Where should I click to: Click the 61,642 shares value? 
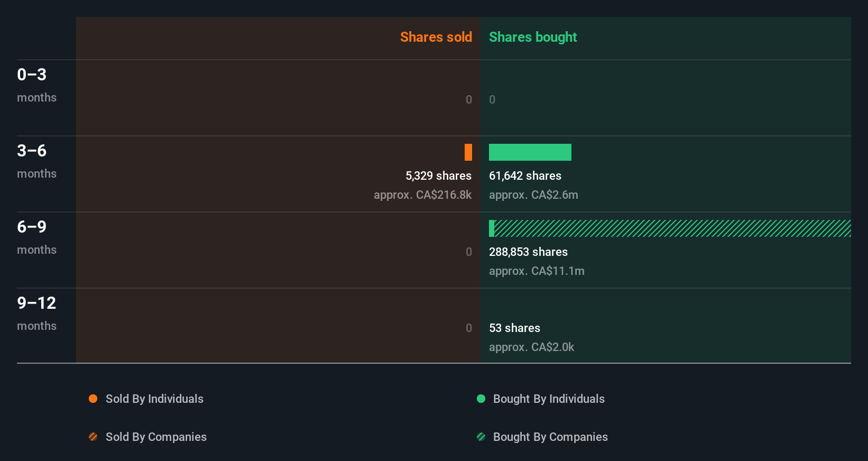[x=525, y=176]
